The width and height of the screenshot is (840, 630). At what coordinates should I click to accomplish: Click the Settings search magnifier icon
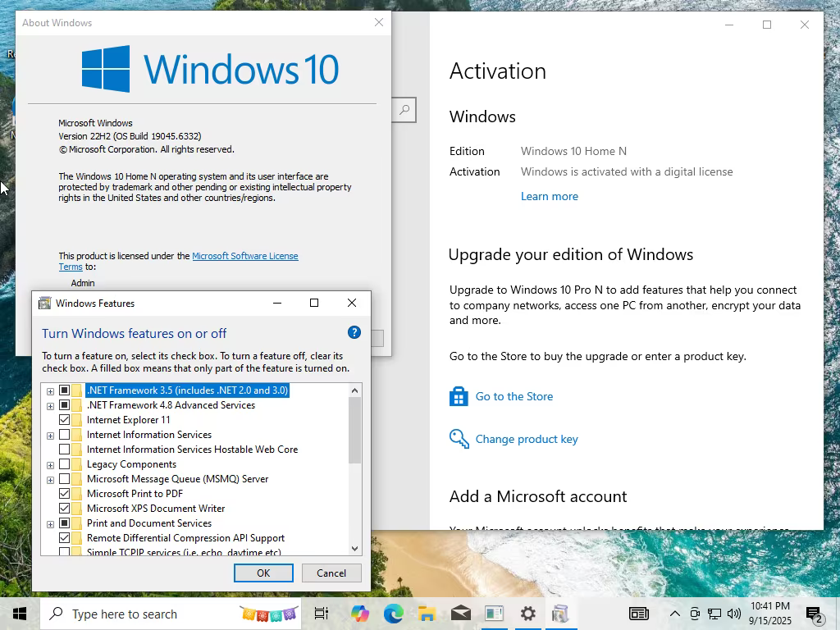(x=404, y=110)
